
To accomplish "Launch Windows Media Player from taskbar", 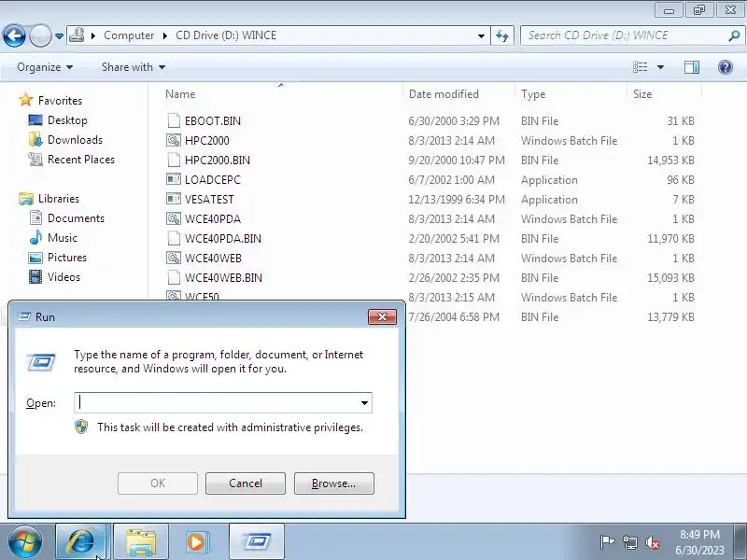I will coord(196,542).
